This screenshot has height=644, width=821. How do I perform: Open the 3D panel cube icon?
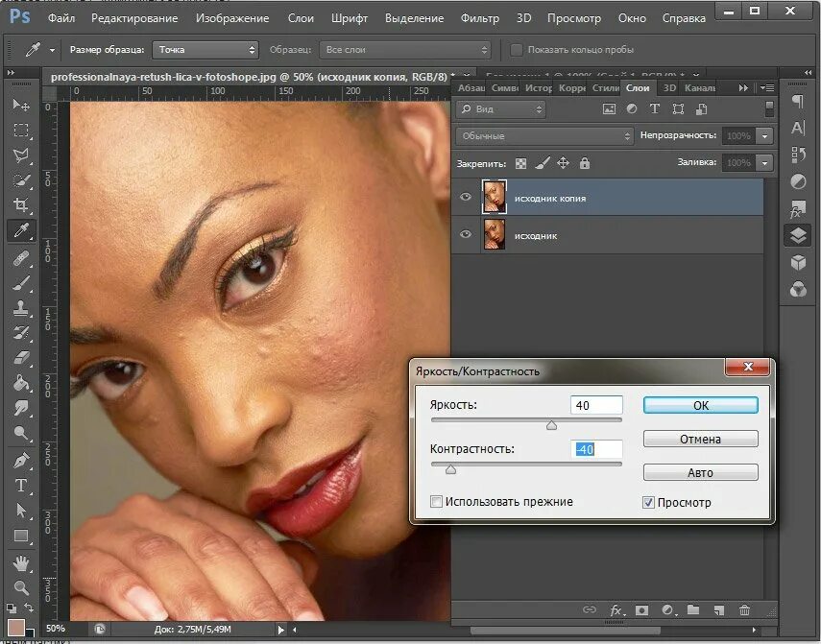pyautogui.click(x=798, y=262)
